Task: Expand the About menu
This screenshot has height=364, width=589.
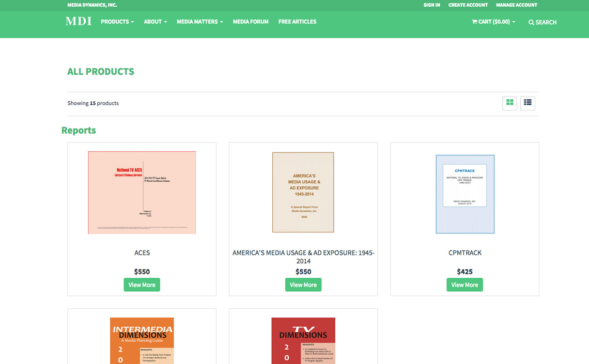Action: tap(155, 22)
